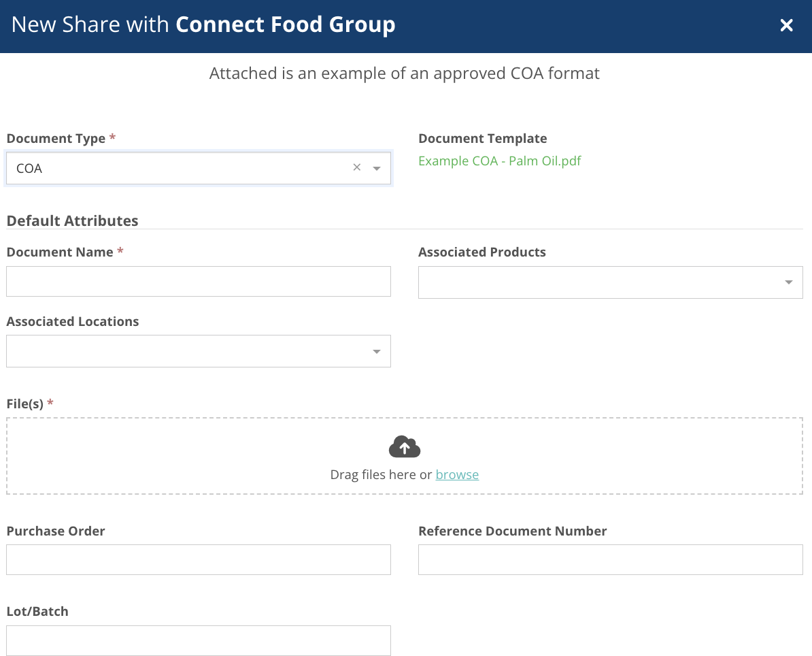Image resolution: width=812 pixels, height=656 pixels.
Task: Focus the Document Name text field
Action: tap(198, 281)
